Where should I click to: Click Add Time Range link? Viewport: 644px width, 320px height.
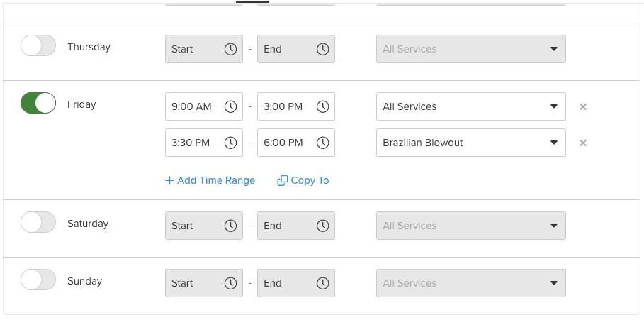pos(210,180)
